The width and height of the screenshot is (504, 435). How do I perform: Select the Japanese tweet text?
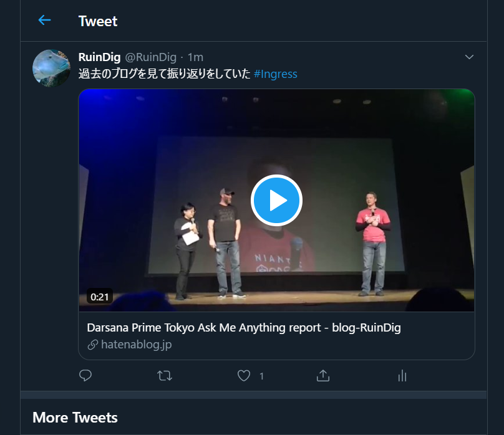click(x=164, y=74)
